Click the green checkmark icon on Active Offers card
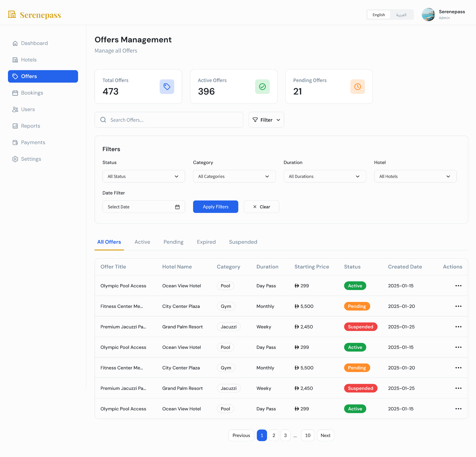The image size is (476, 457). pos(262,87)
